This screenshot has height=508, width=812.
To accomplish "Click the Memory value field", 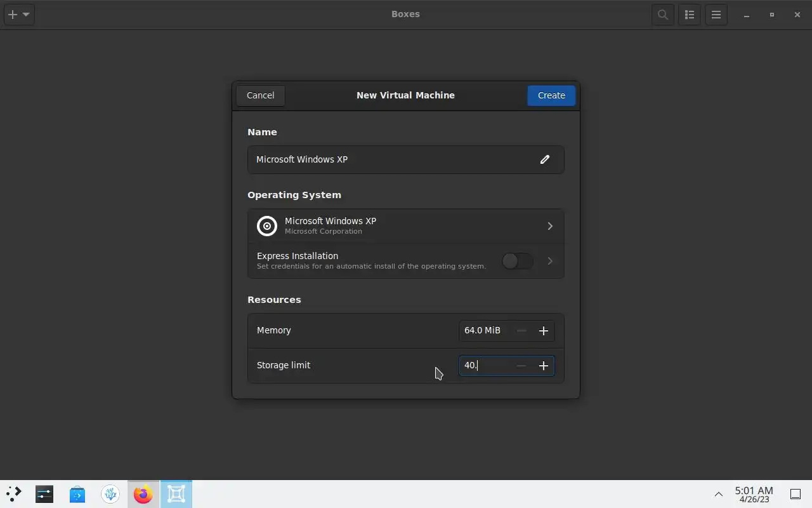I will [x=485, y=331].
